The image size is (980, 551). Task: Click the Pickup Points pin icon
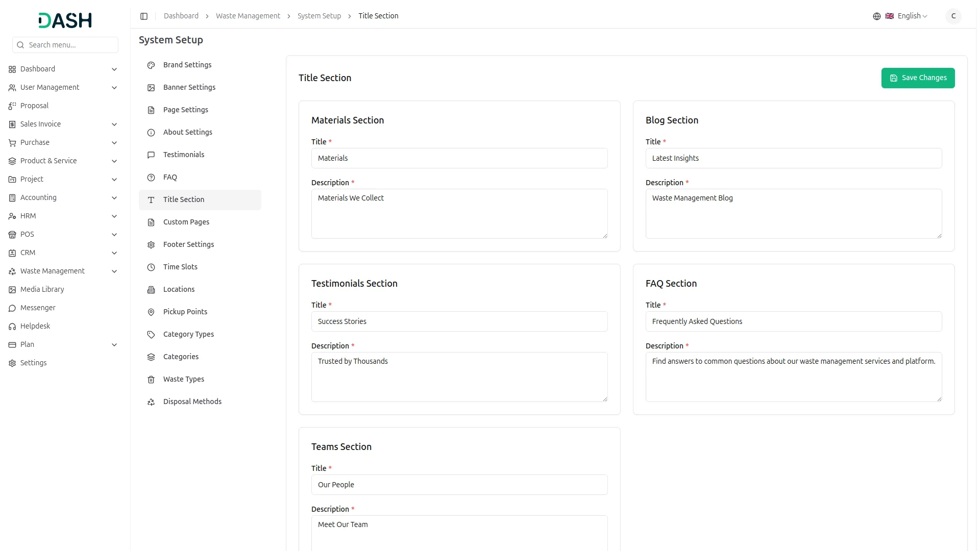point(151,312)
